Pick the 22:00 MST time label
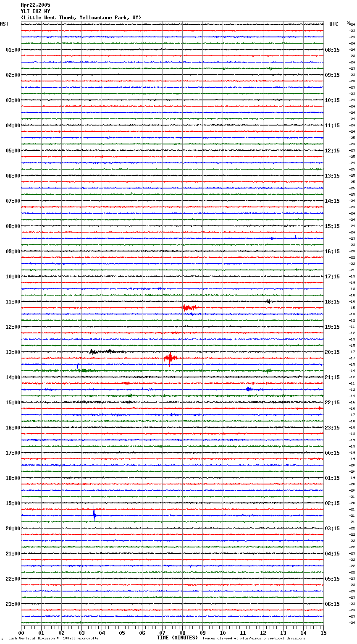The height and width of the screenshot is (644, 357). click(13, 579)
